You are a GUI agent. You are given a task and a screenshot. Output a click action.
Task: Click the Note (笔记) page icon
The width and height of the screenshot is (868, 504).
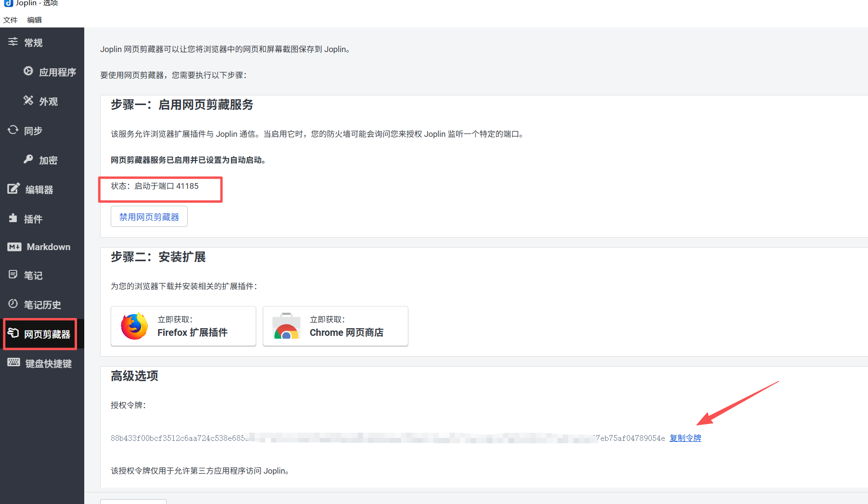[x=13, y=275]
